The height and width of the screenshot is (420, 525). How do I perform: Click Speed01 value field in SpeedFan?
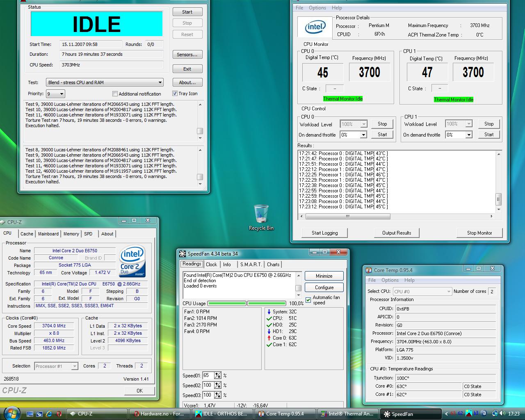coord(208,375)
